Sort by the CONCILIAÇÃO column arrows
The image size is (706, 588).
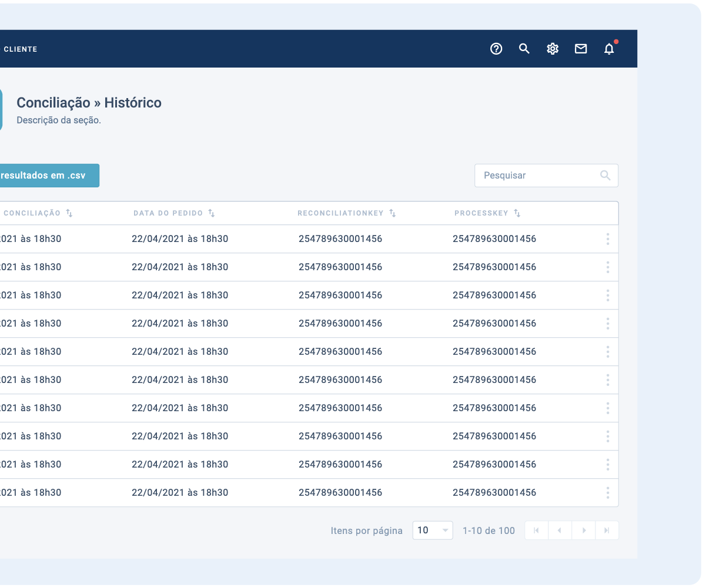click(69, 213)
